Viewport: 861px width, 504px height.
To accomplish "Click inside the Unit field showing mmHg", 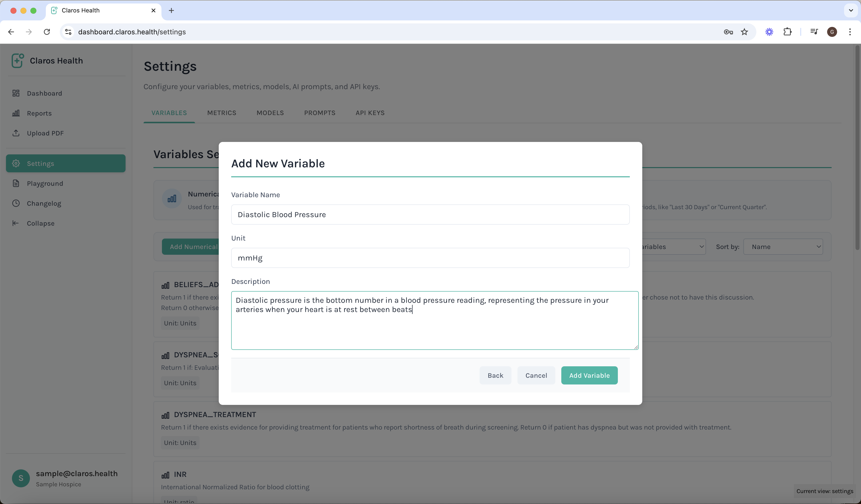I will tap(430, 258).
